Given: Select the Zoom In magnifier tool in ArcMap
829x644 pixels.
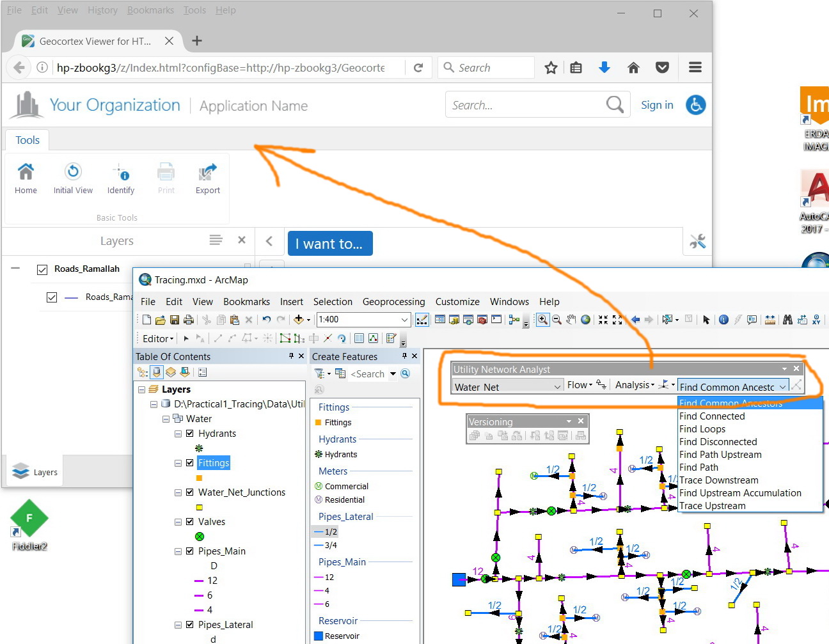Looking at the screenshot, I should pos(542,320).
